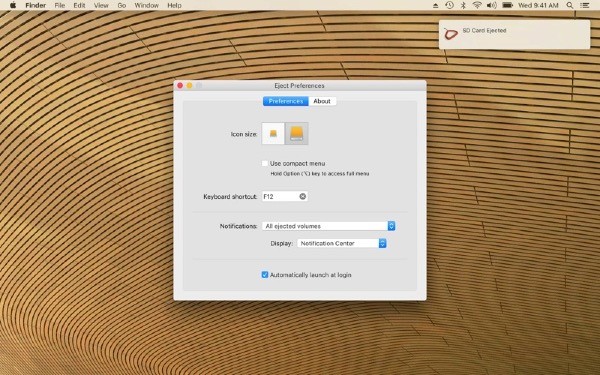The width and height of the screenshot is (600, 375).
Task: Click the Icon size label
Action: pyautogui.click(x=244, y=134)
